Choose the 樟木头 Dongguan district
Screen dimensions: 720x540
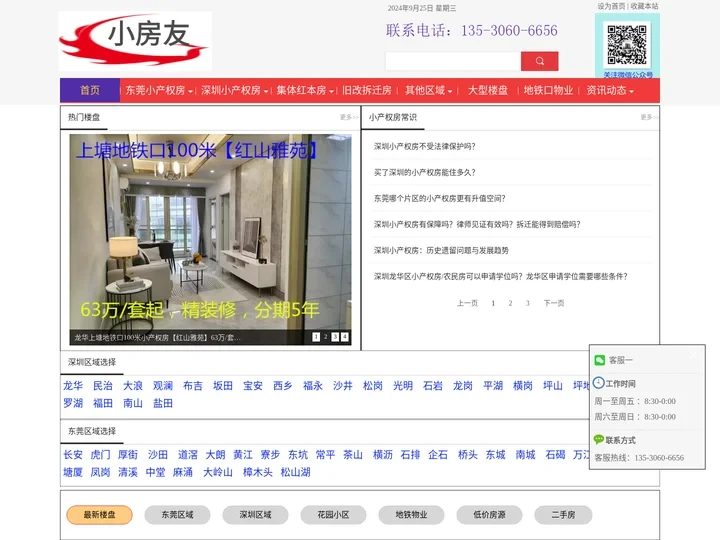pyautogui.click(x=258, y=472)
